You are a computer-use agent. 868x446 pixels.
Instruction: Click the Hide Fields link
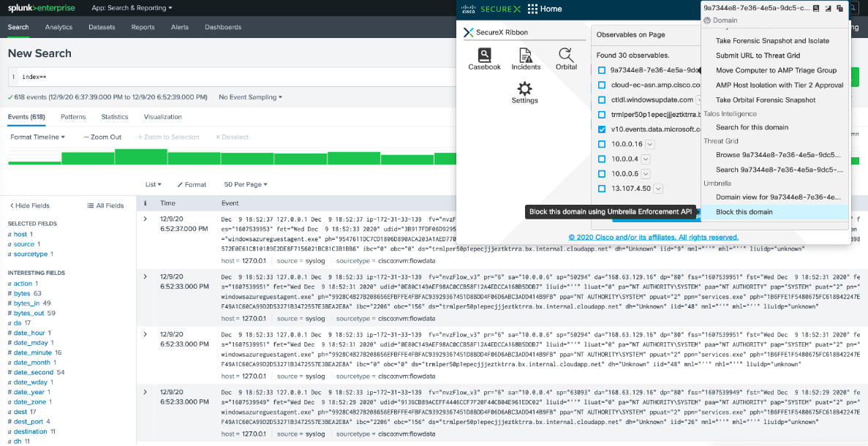[29, 206]
